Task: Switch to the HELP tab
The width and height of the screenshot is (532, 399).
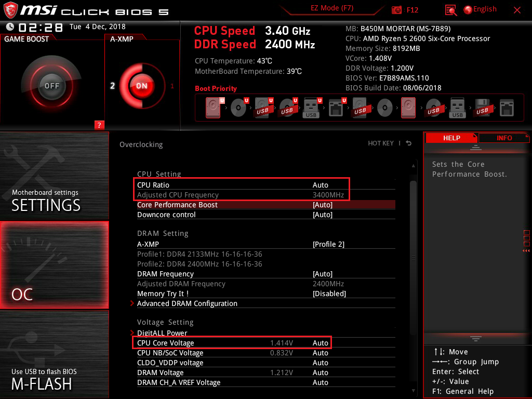Action: coord(451,138)
